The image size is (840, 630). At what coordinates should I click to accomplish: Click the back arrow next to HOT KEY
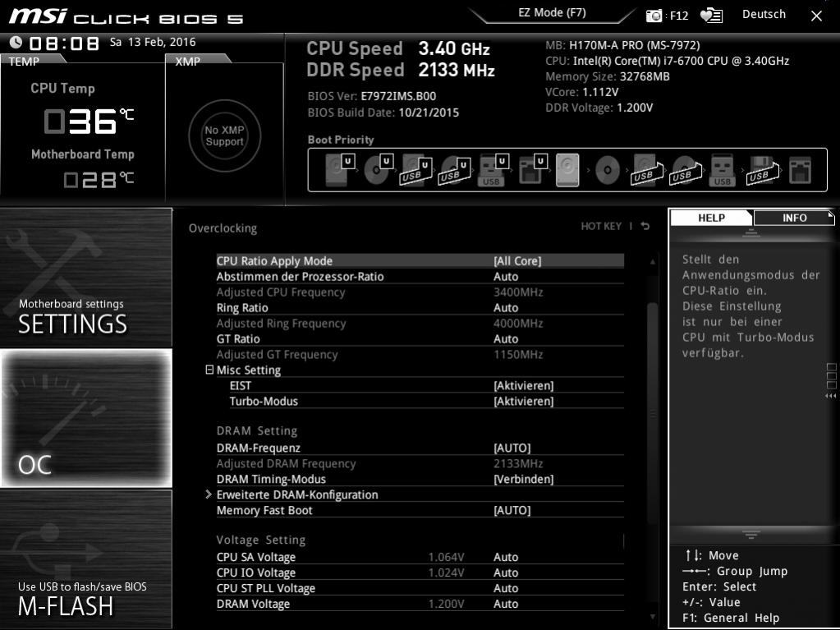click(645, 226)
